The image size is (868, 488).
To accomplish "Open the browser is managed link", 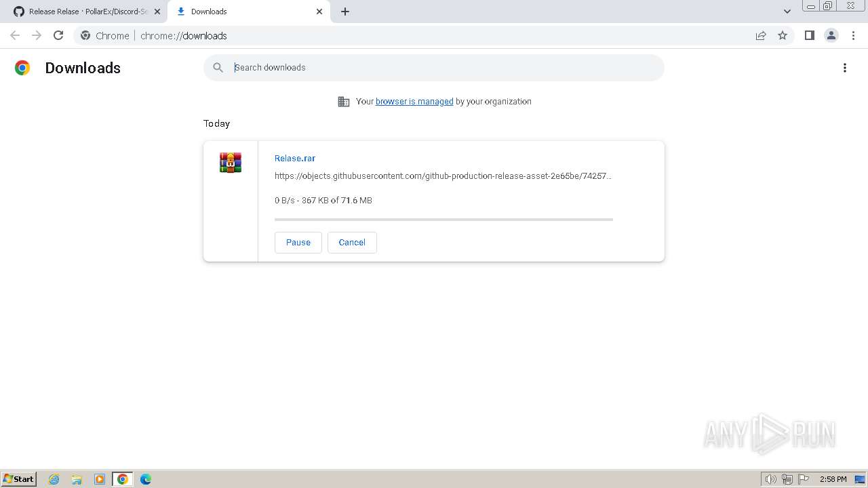I will tap(414, 102).
